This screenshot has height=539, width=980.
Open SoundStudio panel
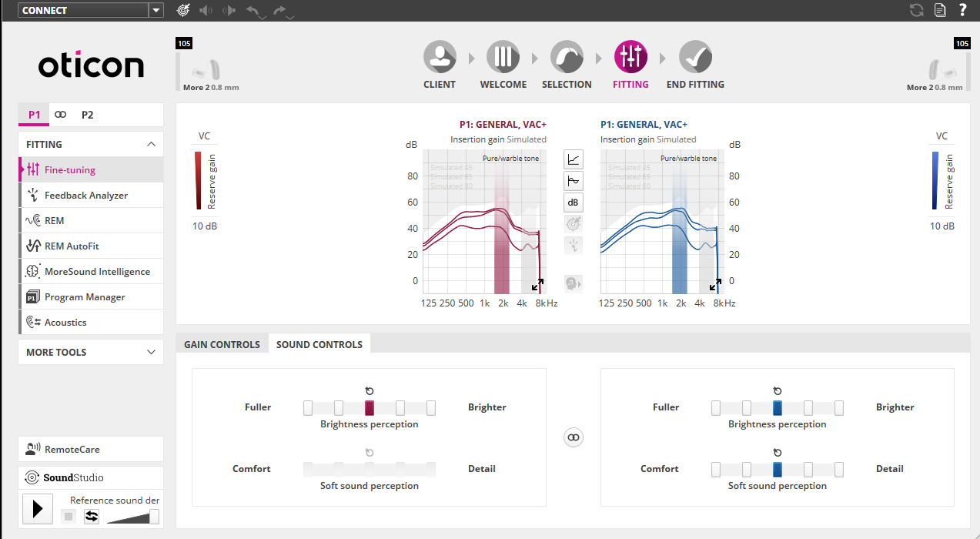tap(91, 477)
